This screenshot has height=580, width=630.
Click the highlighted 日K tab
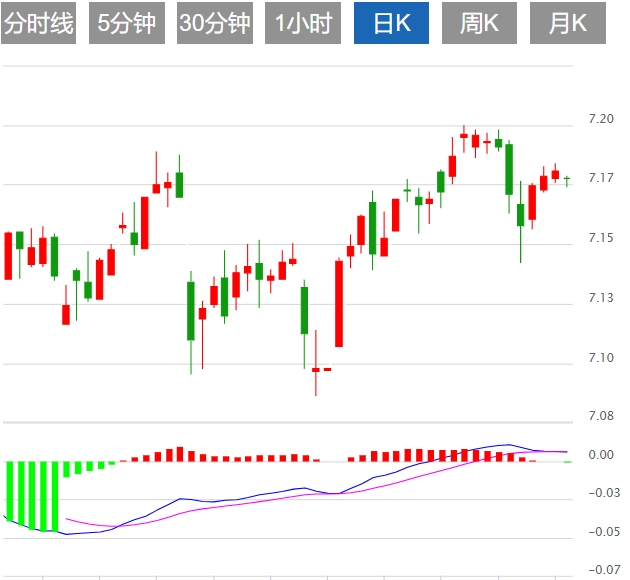tap(391, 24)
